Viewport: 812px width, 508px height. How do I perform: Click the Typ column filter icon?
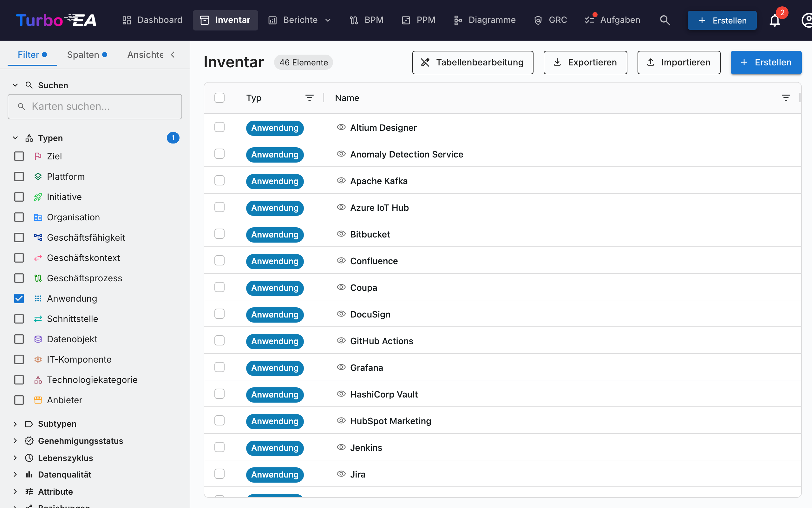click(x=309, y=98)
